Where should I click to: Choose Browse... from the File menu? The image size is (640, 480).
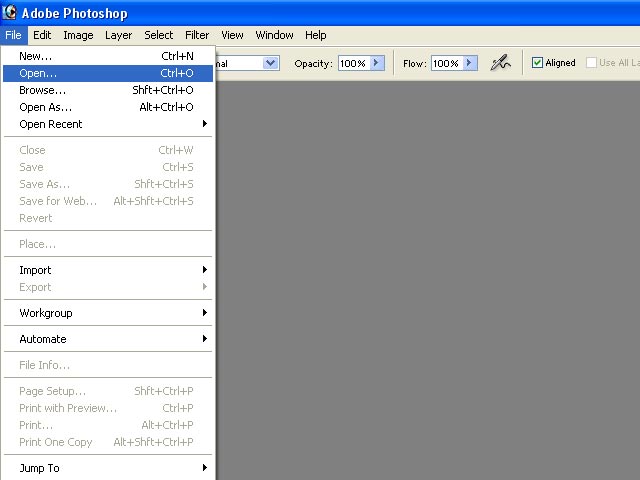tap(108, 90)
